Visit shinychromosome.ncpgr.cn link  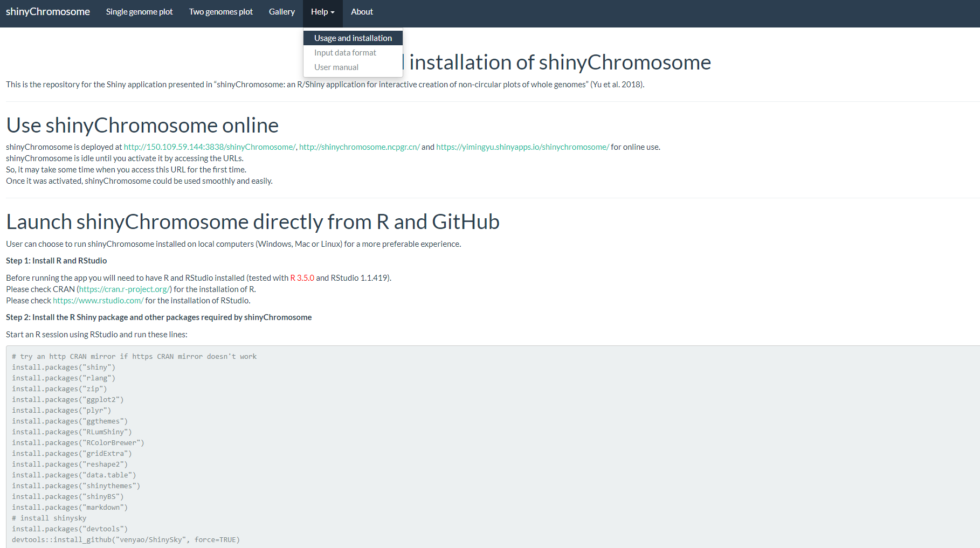pyautogui.click(x=360, y=147)
